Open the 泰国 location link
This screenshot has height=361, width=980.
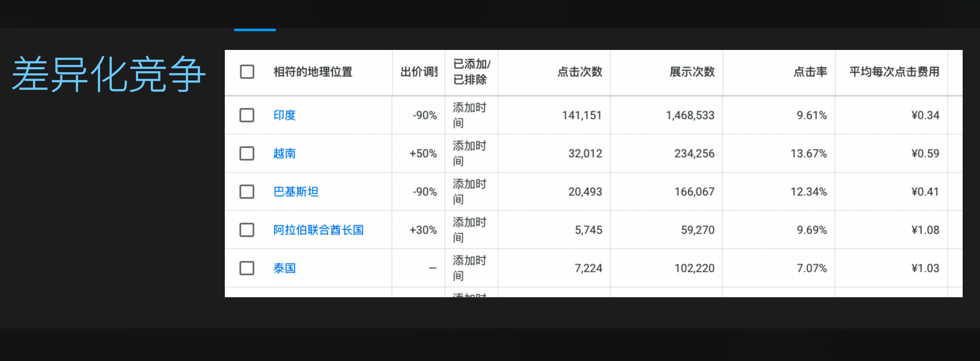pyautogui.click(x=284, y=268)
